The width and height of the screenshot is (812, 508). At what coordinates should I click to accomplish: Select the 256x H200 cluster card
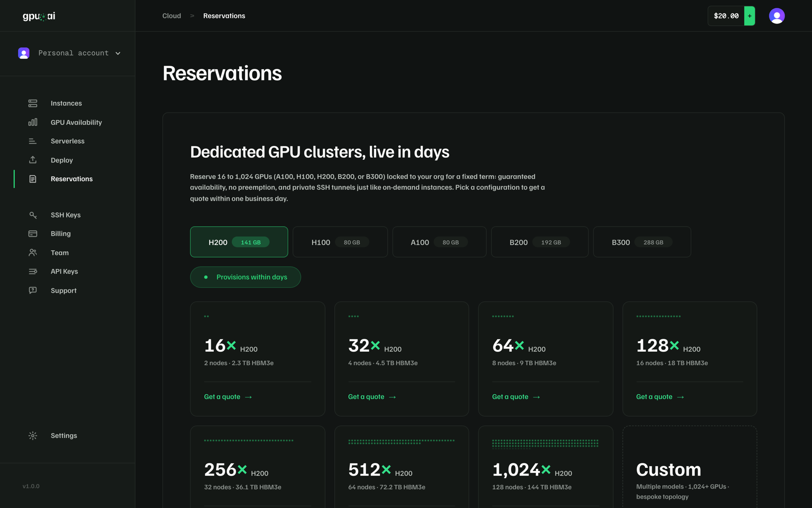(258, 467)
